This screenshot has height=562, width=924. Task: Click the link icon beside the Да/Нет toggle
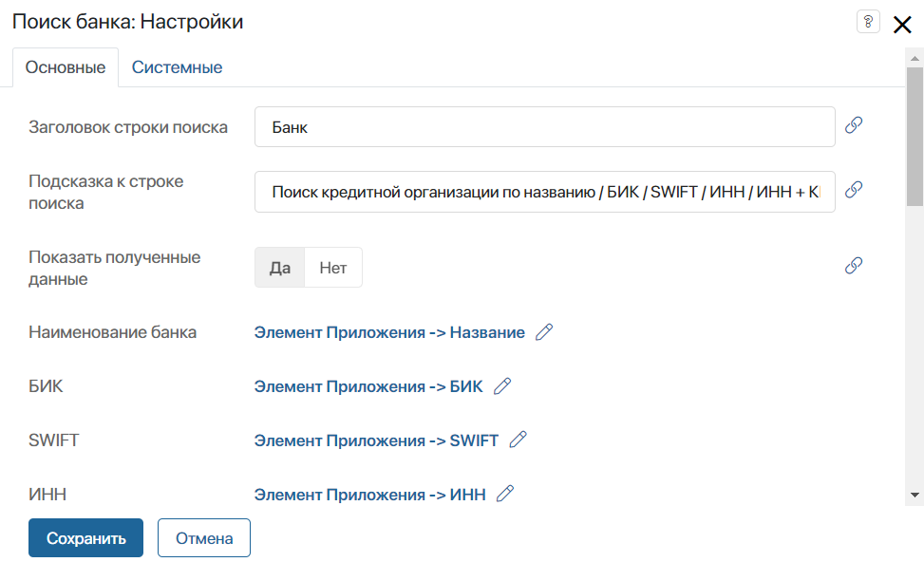pos(854,266)
